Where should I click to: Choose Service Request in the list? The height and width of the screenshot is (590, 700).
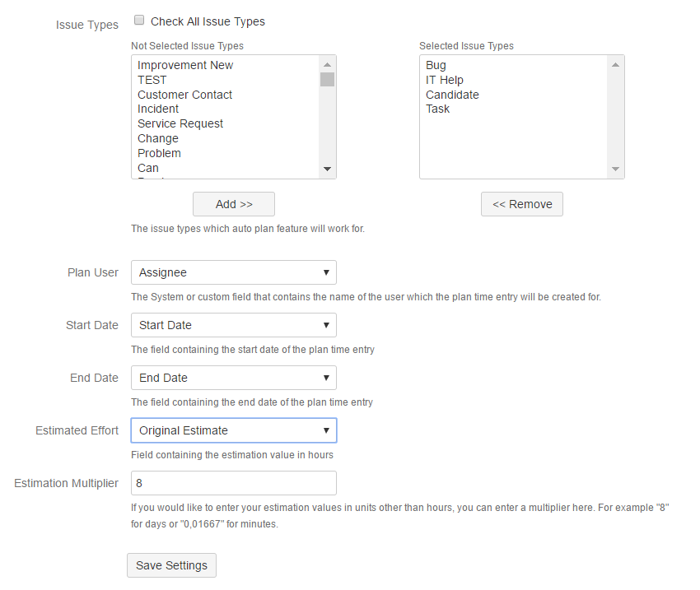[x=180, y=123]
